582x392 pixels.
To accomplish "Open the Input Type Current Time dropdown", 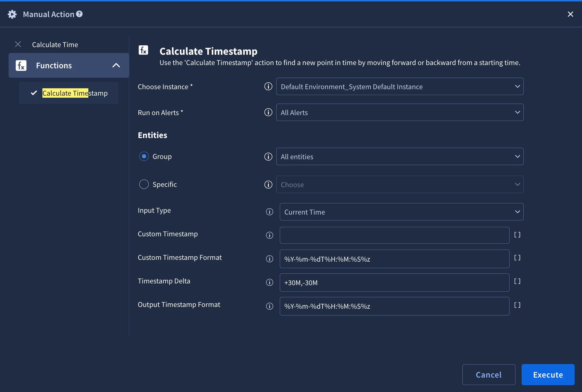I will 401,212.
